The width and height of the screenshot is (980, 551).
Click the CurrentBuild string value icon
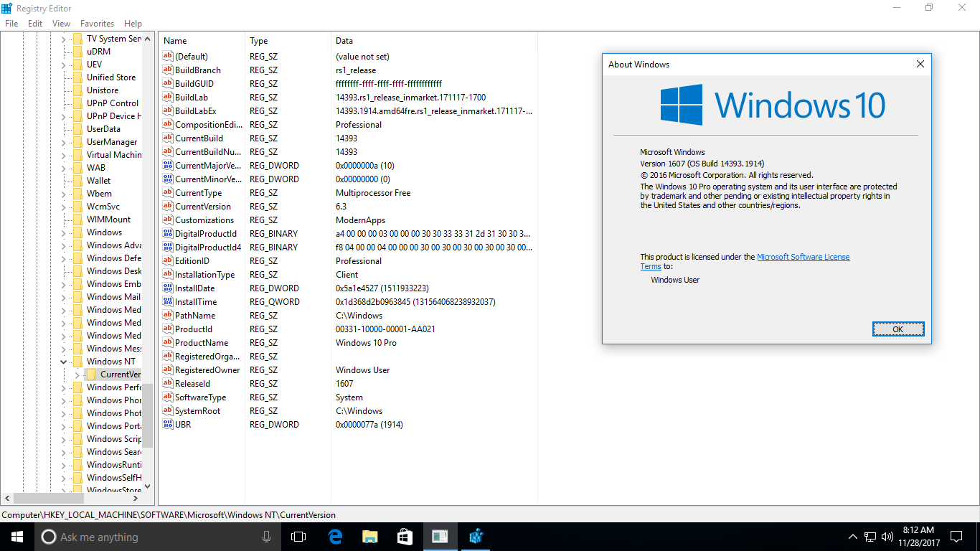168,138
